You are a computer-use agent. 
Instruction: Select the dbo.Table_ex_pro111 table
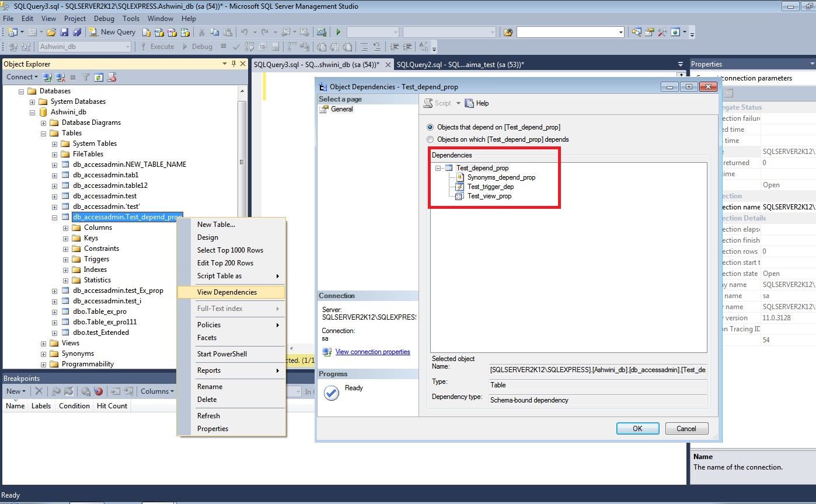pyautogui.click(x=105, y=322)
